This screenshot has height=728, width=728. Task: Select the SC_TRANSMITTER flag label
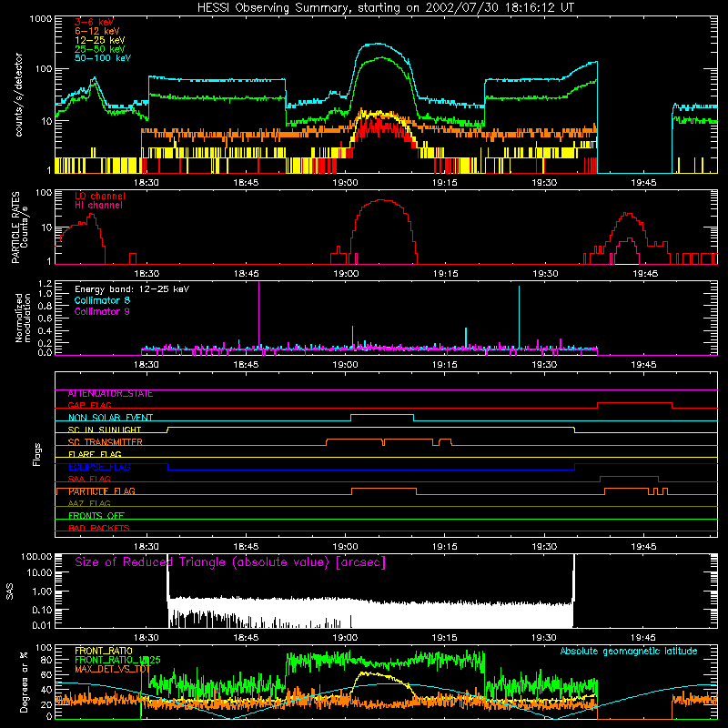pyautogui.click(x=106, y=442)
